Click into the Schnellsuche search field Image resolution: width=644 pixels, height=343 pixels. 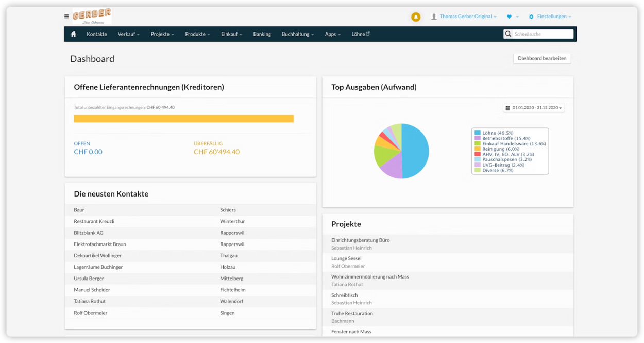543,34
